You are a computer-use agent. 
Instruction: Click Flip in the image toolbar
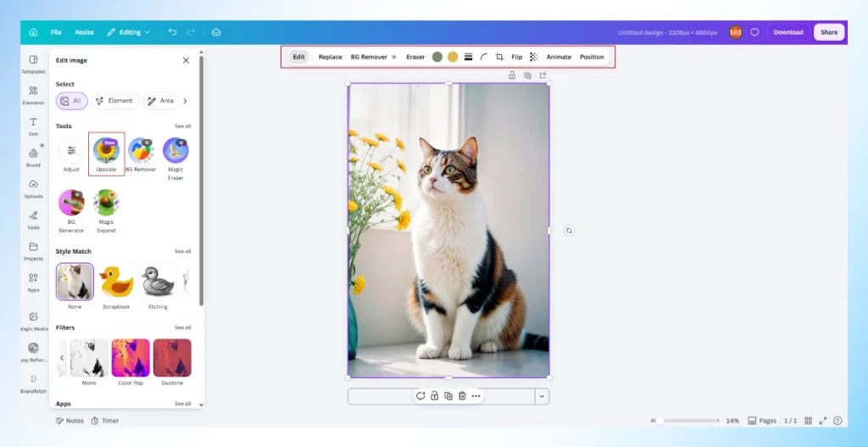pyautogui.click(x=516, y=57)
